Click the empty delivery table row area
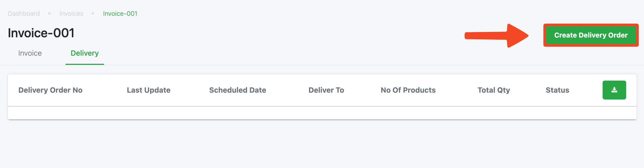The height and width of the screenshot is (168, 644). [x=322, y=113]
